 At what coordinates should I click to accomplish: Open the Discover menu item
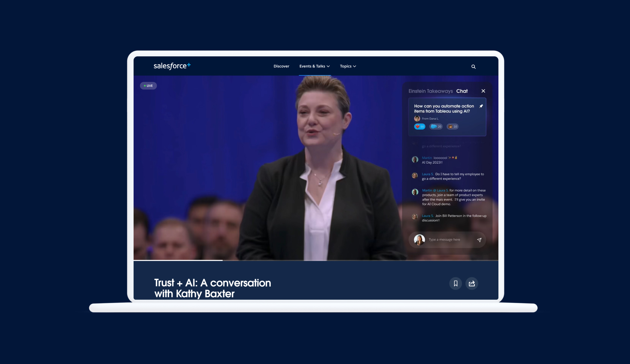[281, 66]
